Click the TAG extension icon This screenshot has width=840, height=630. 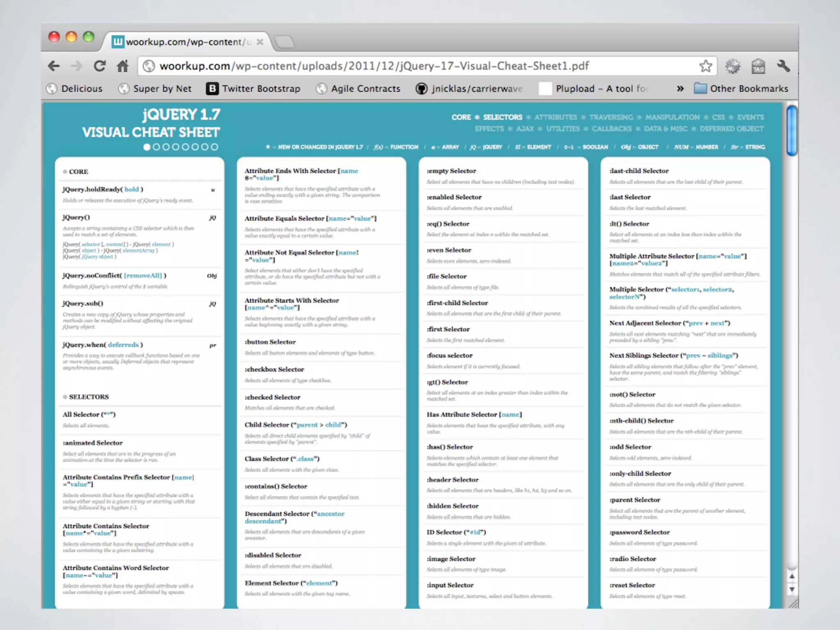(758, 66)
